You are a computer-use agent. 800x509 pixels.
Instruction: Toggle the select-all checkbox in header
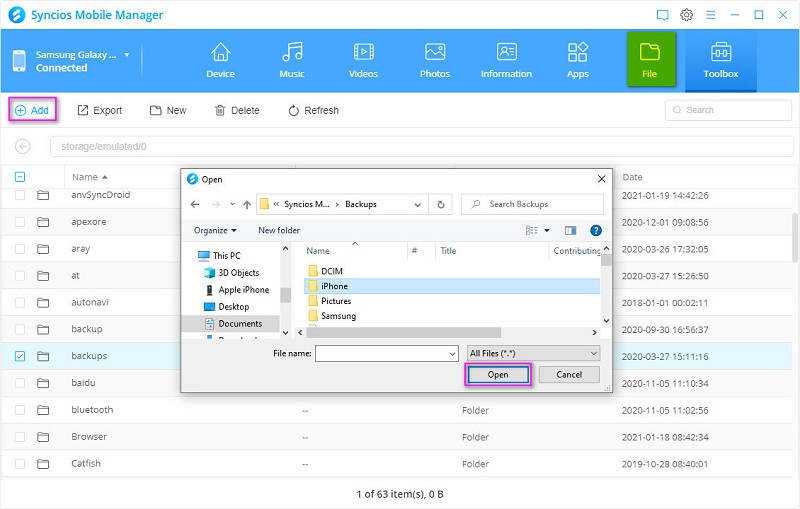20,177
